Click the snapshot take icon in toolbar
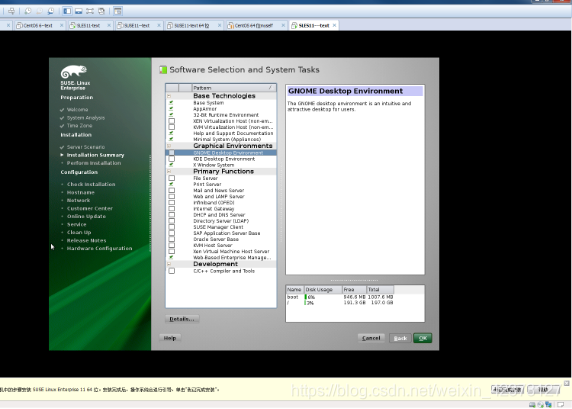Viewport: 572px width, 409px height. click(28, 11)
